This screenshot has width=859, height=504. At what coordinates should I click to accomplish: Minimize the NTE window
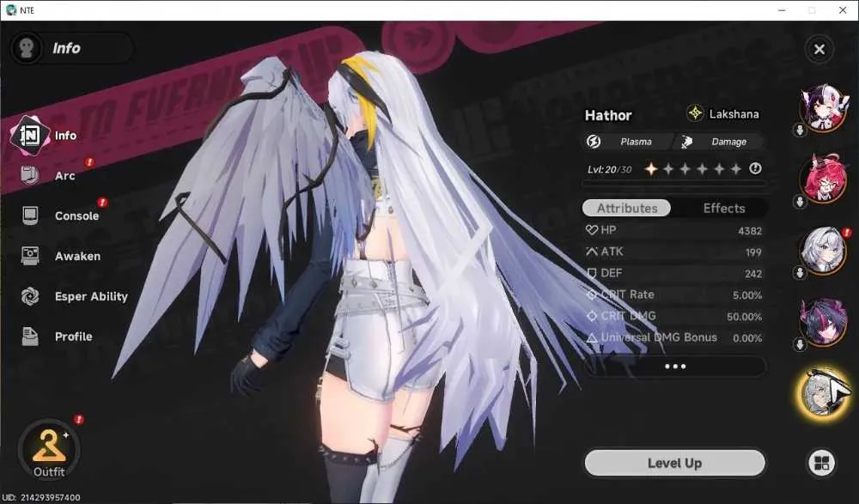[782, 10]
